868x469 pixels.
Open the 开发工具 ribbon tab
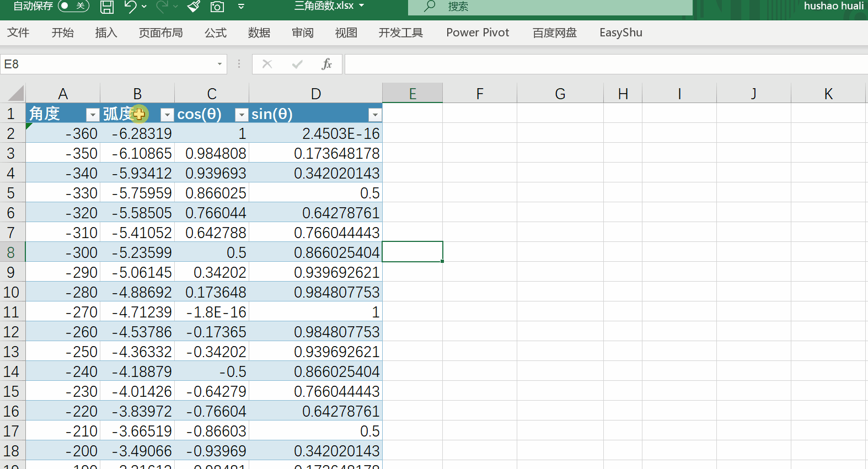click(401, 33)
